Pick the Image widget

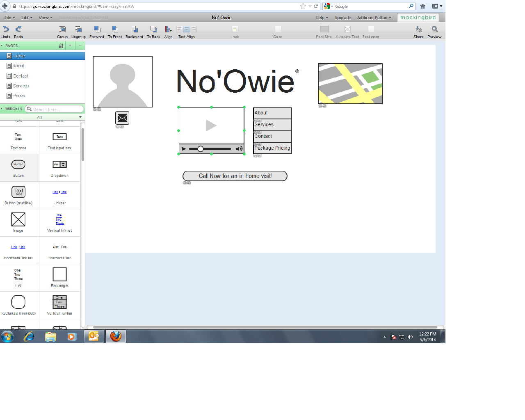pyautogui.click(x=18, y=223)
